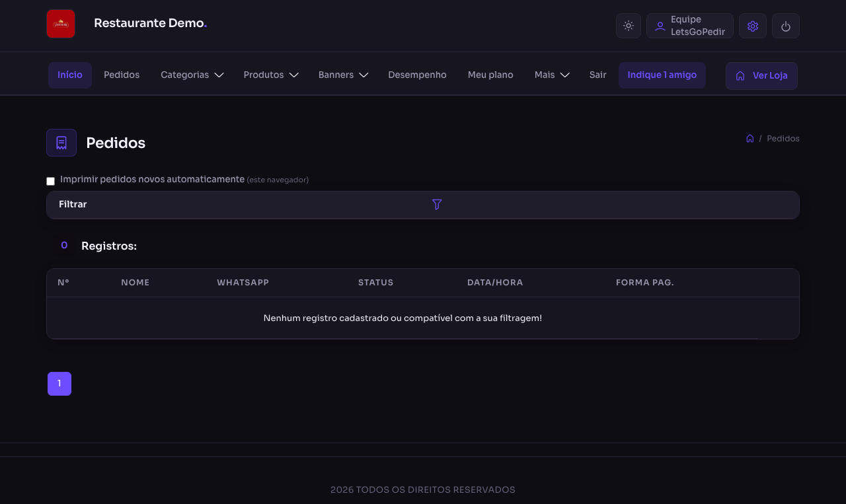This screenshot has width=846, height=504.
Task: Expand the Produtos dropdown menu
Action: pos(271,75)
